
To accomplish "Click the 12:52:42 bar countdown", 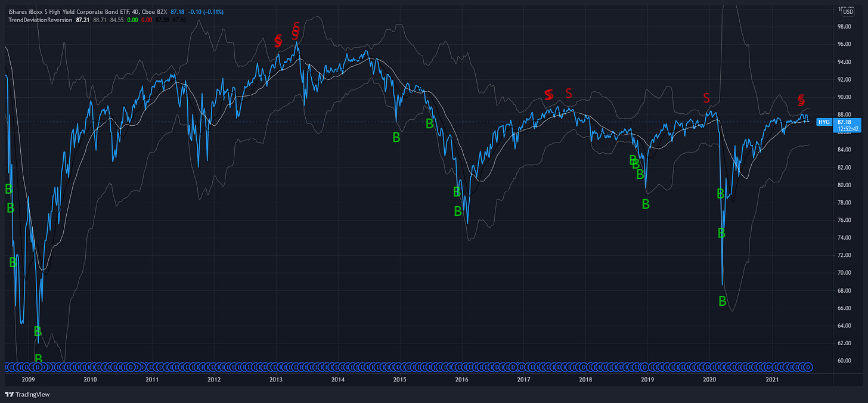I will 849,128.
